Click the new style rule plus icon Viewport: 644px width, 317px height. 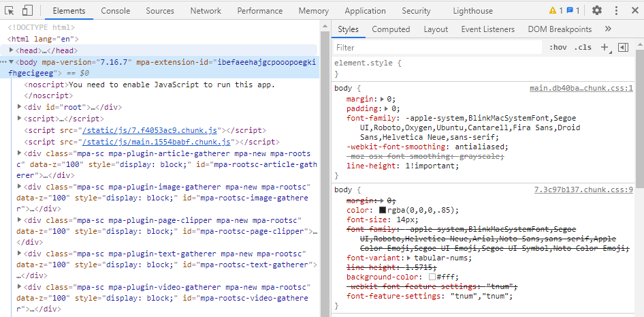coord(605,48)
